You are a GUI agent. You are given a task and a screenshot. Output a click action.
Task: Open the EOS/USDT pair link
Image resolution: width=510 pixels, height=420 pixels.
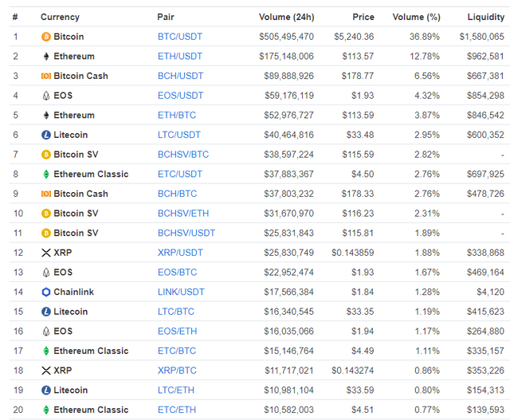[x=181, y=96]
